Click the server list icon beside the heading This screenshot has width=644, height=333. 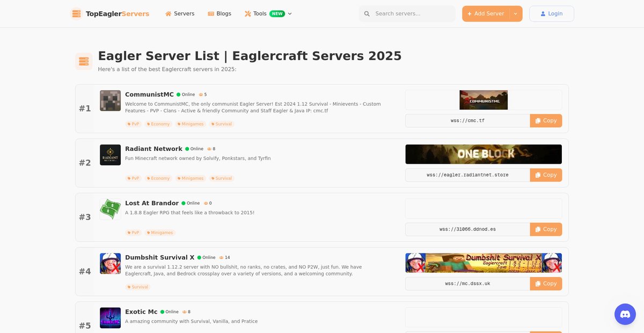coord(84,61)
